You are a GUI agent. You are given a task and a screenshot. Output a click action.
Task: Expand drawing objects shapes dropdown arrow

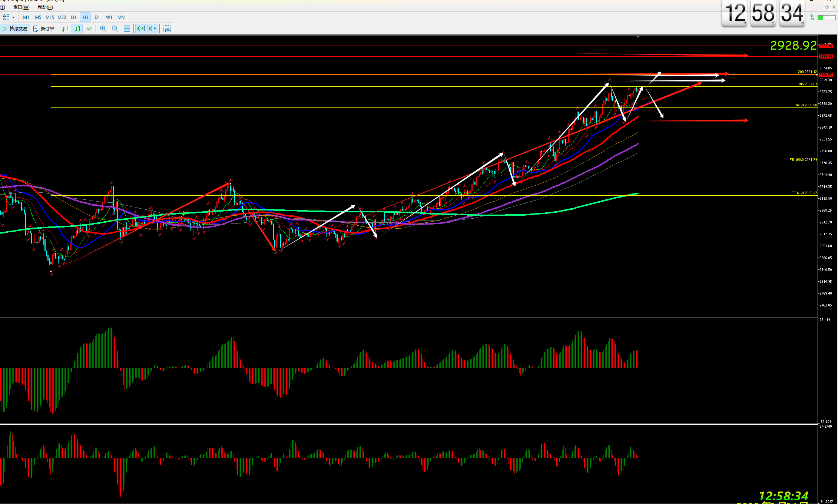(x=14, y=17)
